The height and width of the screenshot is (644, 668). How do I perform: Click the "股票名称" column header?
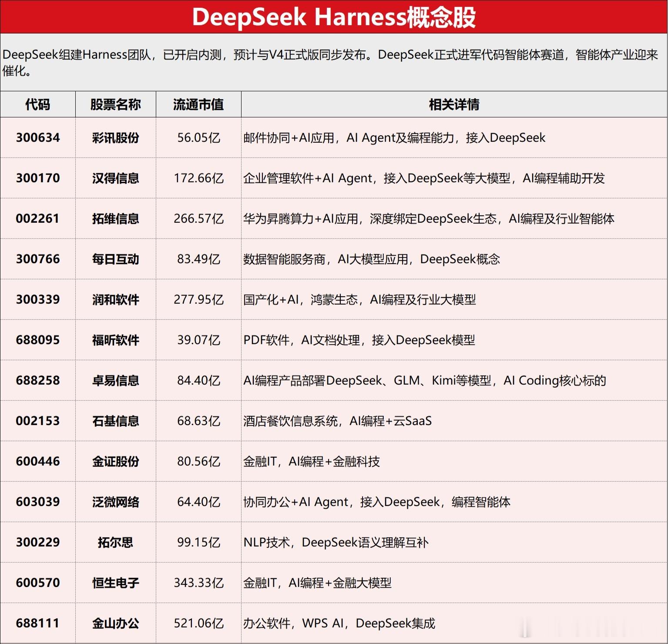(x=116, y=104)
